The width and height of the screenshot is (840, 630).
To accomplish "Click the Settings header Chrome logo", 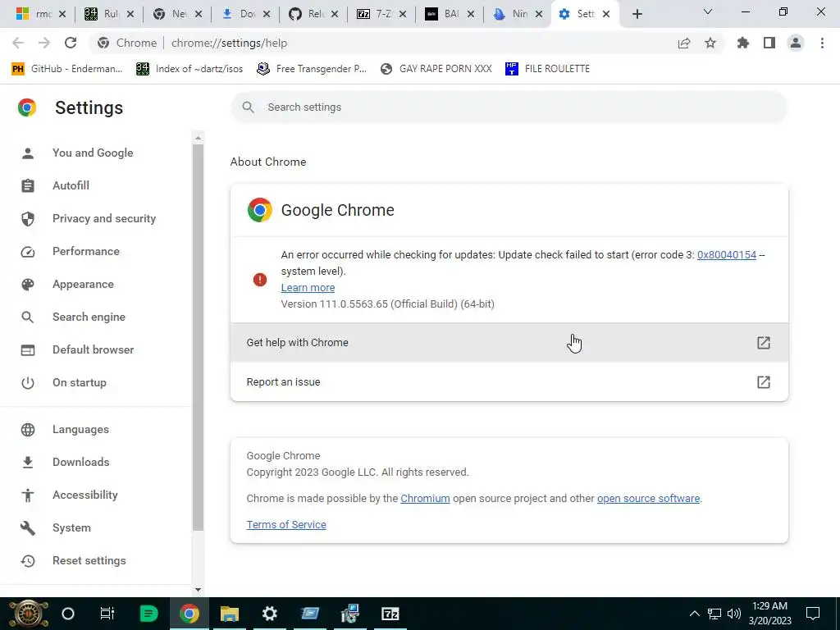I will pyautogui.click(x=27, y=107).
